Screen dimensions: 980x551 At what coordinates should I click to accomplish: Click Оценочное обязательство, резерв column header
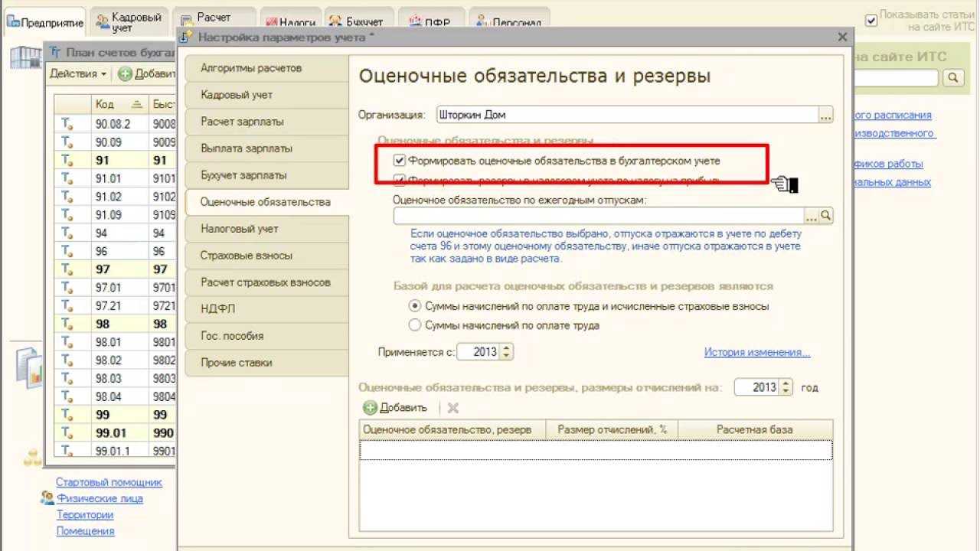click(x=453, y=429)
